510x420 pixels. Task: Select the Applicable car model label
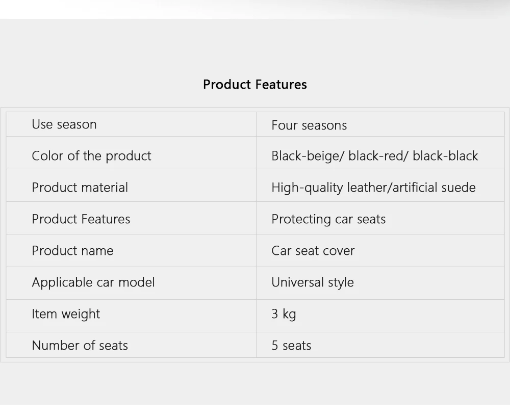pos(93,282)
